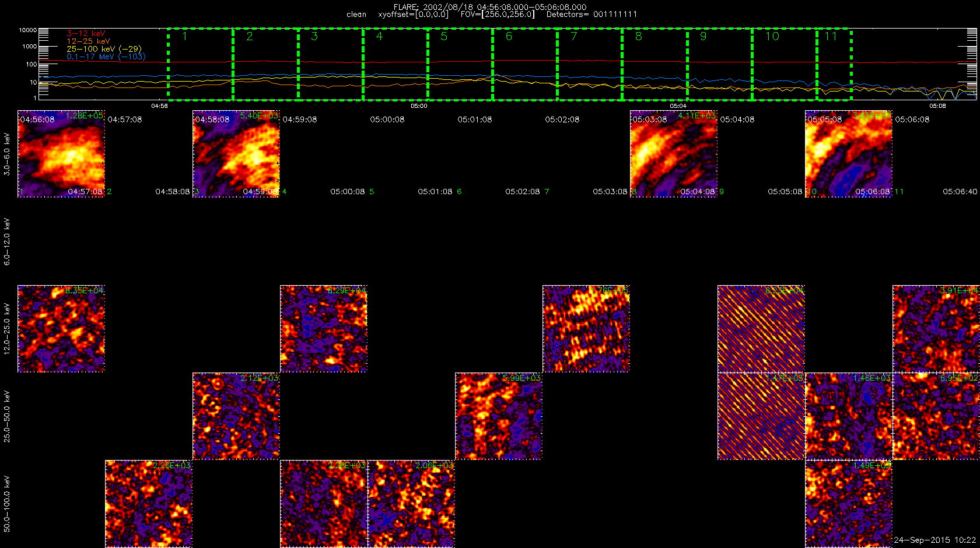980x548 pixels.
Task: Click the '05:04:08' start time label
Action: (x=737, y=120)
